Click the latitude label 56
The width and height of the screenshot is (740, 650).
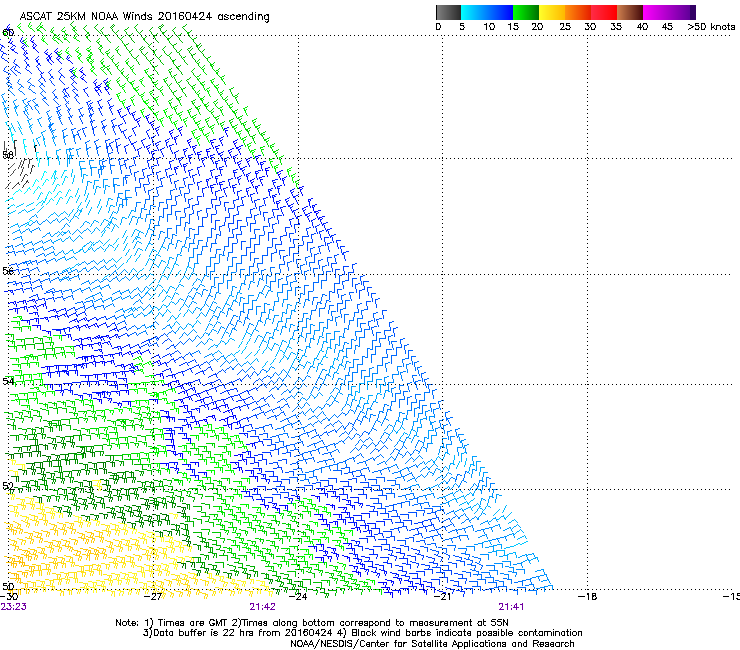coord(8,271)
